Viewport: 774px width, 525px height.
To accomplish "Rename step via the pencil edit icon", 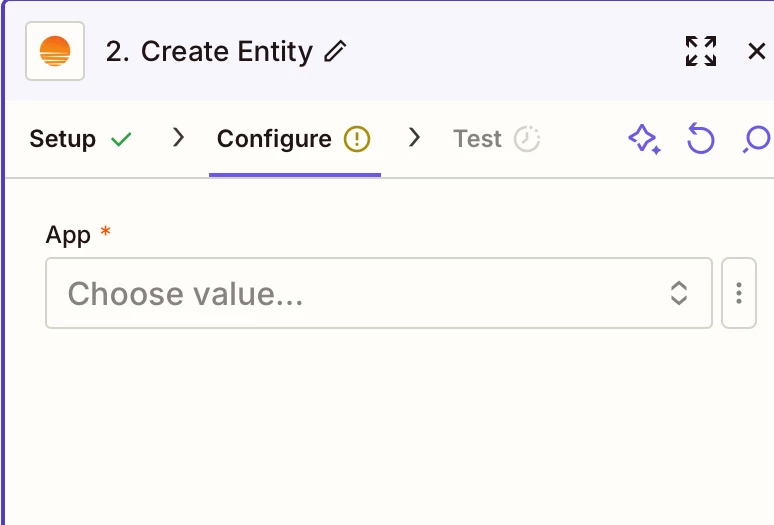I will pos(335,51).
